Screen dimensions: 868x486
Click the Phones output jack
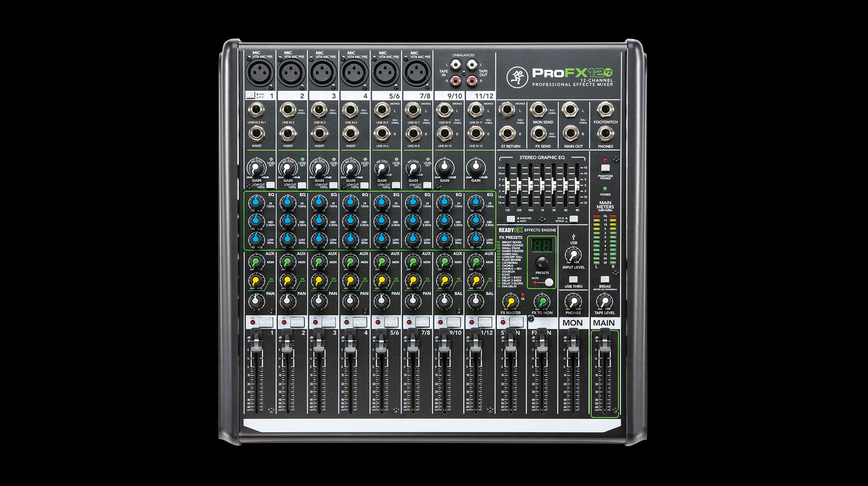[605, 134]
